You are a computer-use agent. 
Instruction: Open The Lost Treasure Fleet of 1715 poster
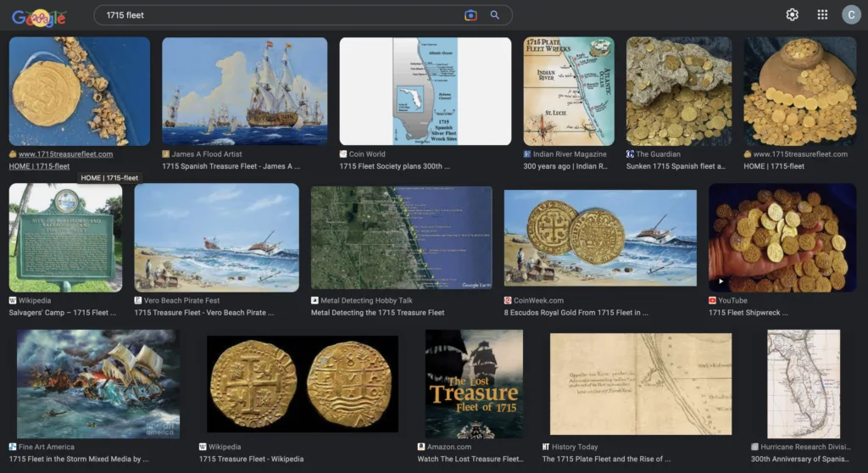coord(474,384)
